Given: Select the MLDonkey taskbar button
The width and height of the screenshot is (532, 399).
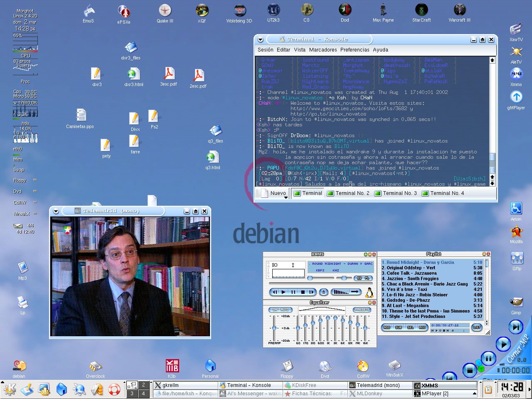Looking at the screenshot, I should point(380,394).
